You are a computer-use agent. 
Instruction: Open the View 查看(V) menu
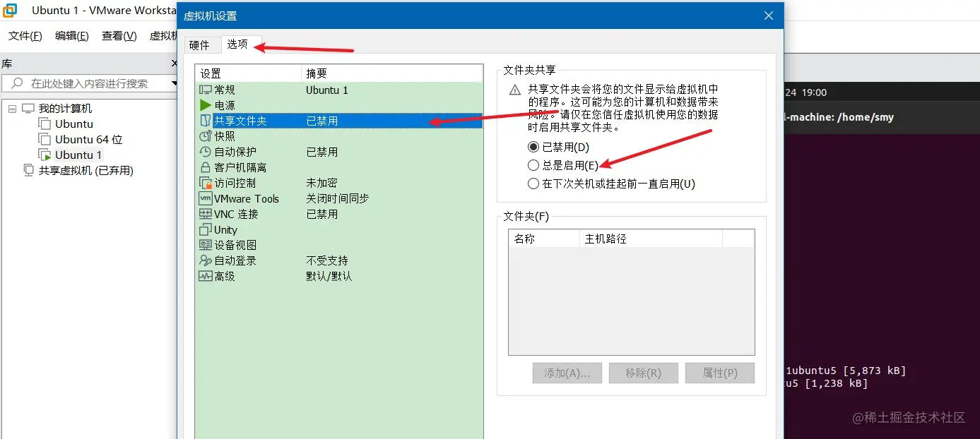[119, 36]
